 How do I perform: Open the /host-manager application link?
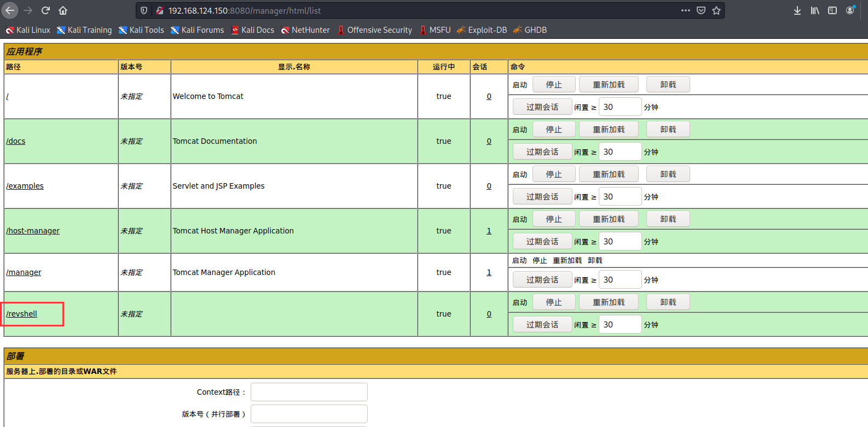click(33, 231)
